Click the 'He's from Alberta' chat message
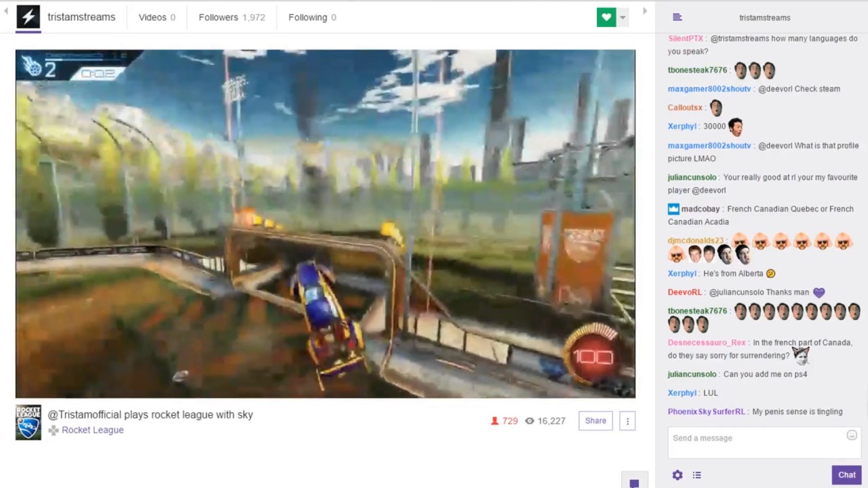Screen dimensions: 868x488 click(733, 274)
